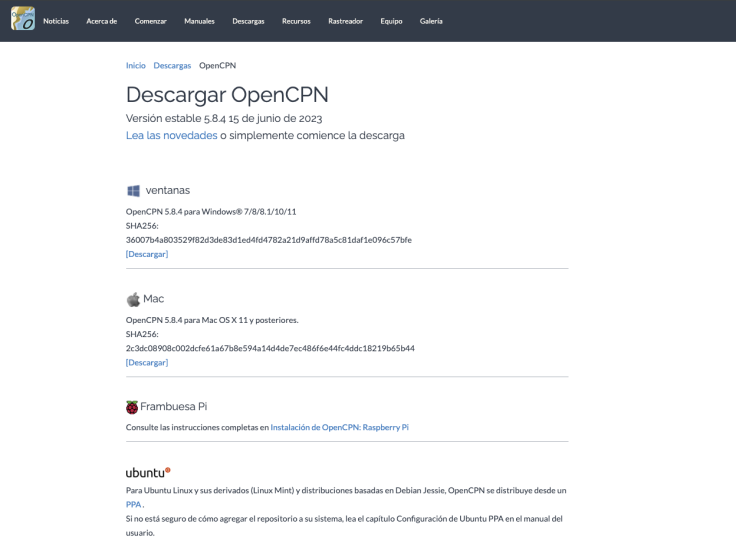This screenshot has height=541, width=736.
Task: Go to the Comenzar menu item
Action: 151,21
